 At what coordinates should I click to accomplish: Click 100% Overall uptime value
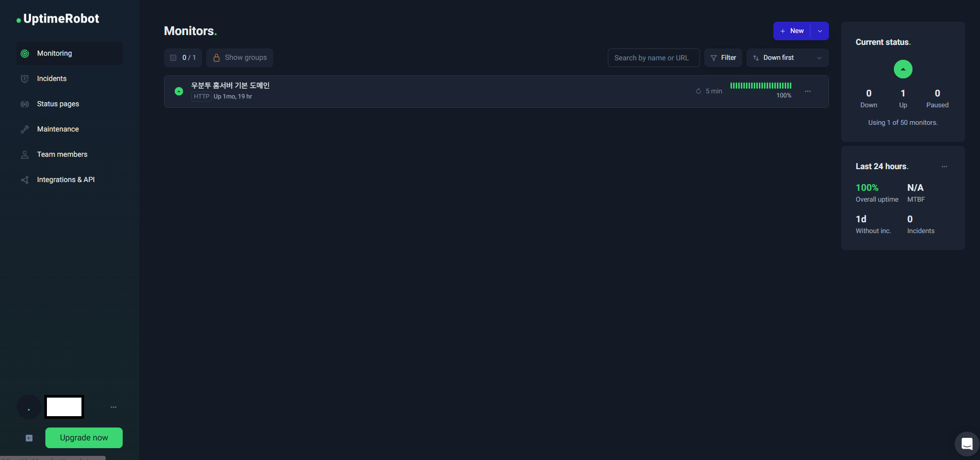tap(867, 188)
